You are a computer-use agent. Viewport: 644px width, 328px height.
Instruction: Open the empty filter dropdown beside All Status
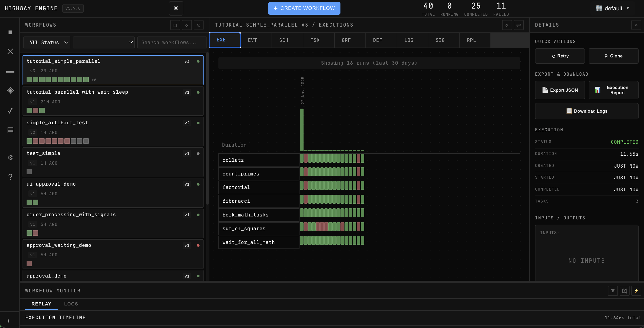click(x=104, y=42)
